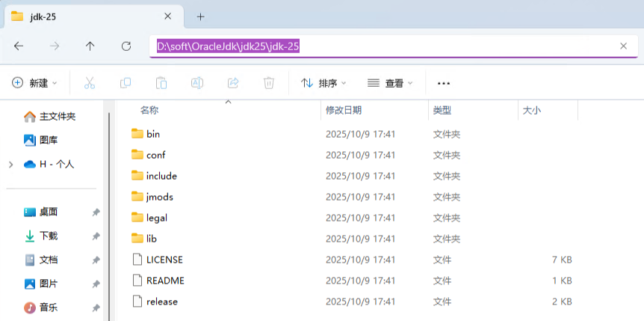The height and width of the screenshot is (321, 644).
Task: Click the 文件夹 type of lib row
Action: (447, 239)
